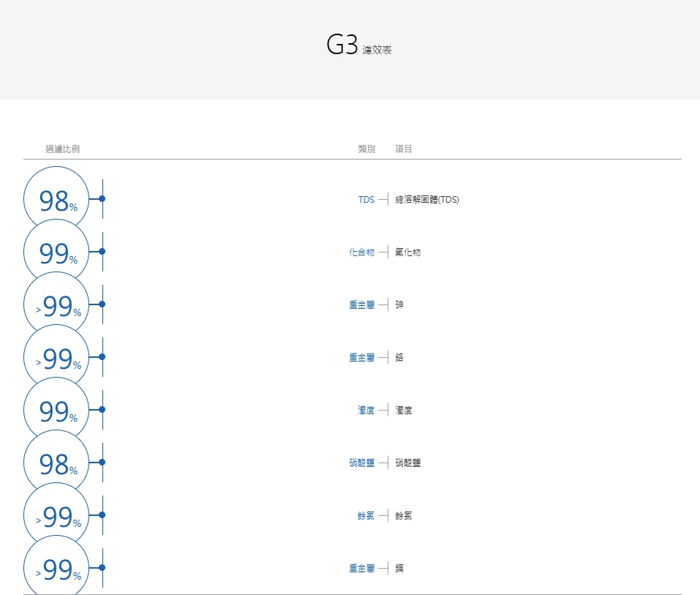700x595 pixels.
Task: Click the G3 濾效表 page title
Action: (359, 45)
